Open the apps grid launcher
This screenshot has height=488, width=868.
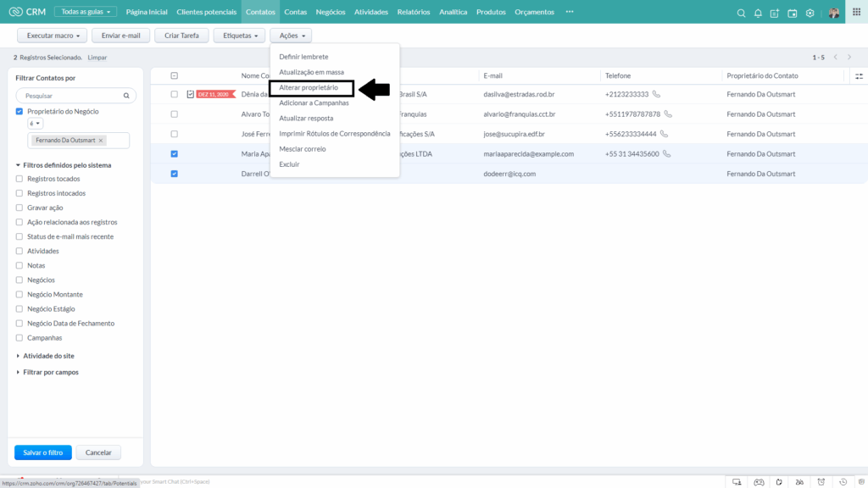point(856,12)
